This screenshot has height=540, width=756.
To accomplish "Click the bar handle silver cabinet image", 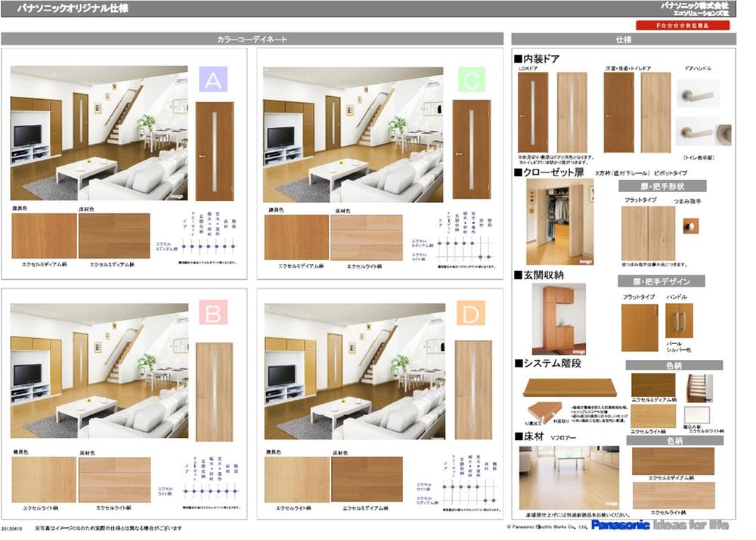I will pyautogui.click(x=679, y=321).
